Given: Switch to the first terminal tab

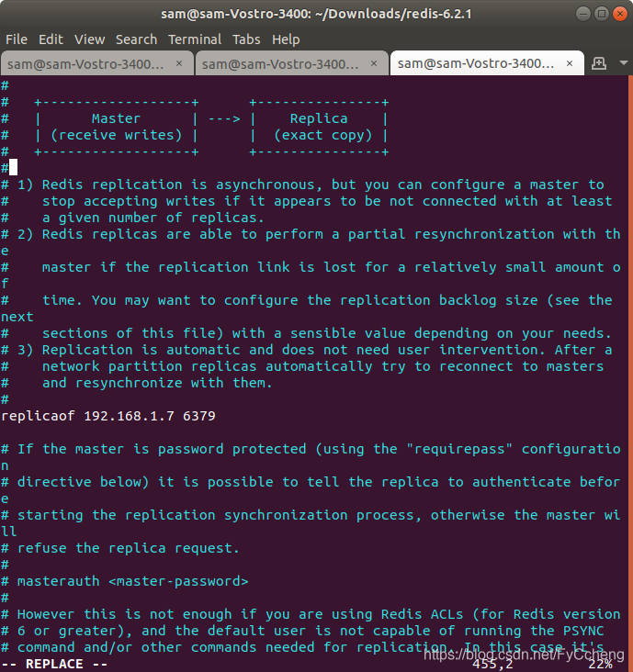Looking at the screenshot, I should pos(96,63).
